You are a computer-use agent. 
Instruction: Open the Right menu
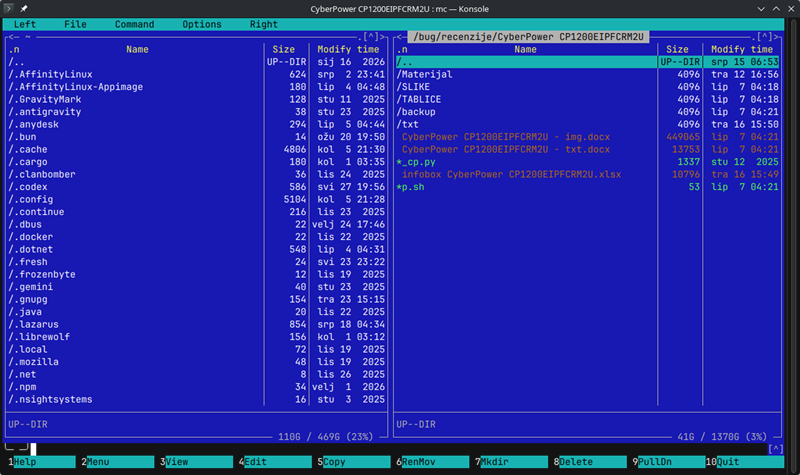coord(264,24)
